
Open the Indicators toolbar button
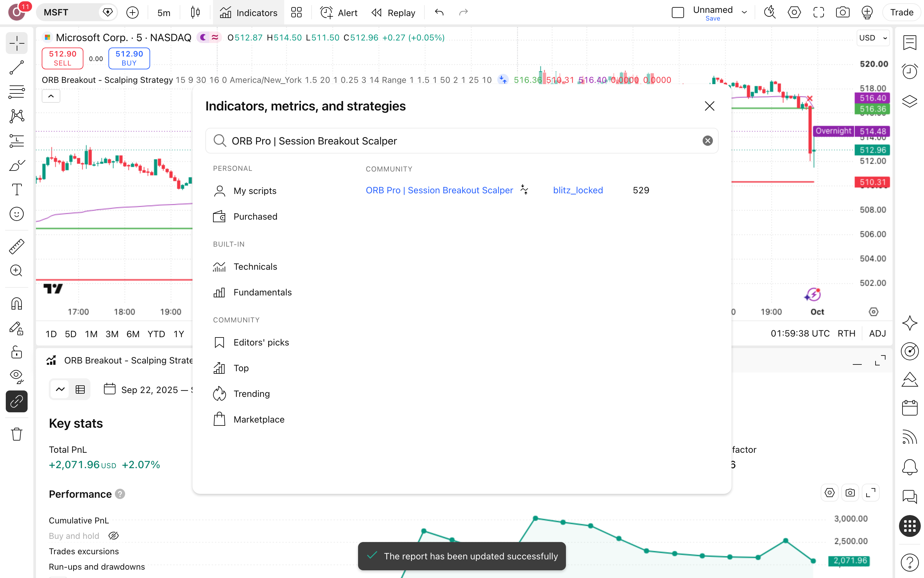click(x=249, y=13)
